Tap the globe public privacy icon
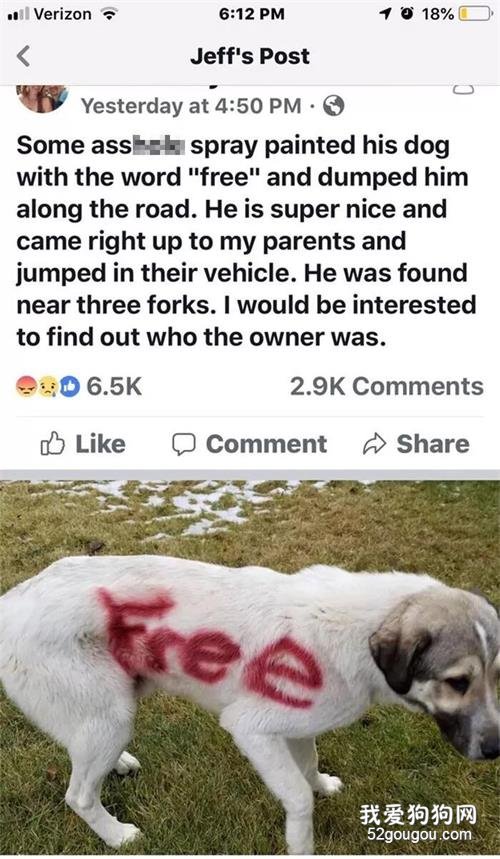This screenshot has width=500, height=859. click(x=334, y=106)
